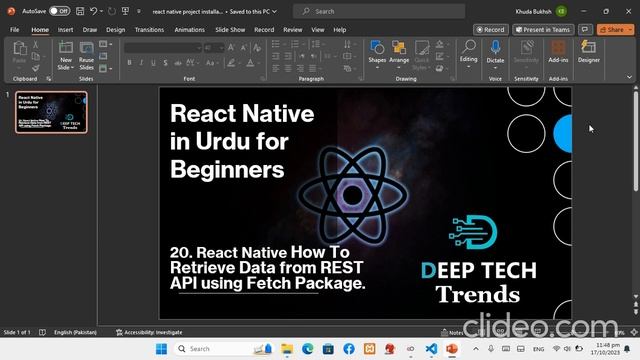Viewport: 640px width, 360px height.
Task: Open the Shapes gallery
Action: tap(377, 53)
